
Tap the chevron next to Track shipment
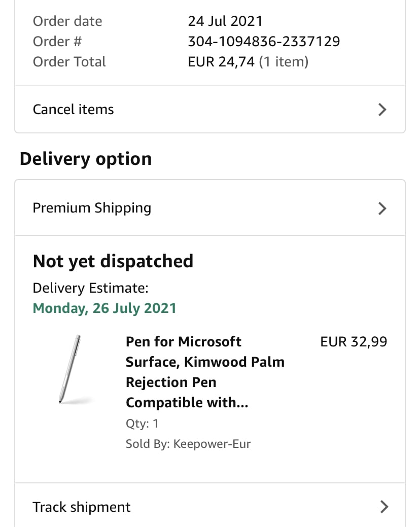(x=384, y=507)
